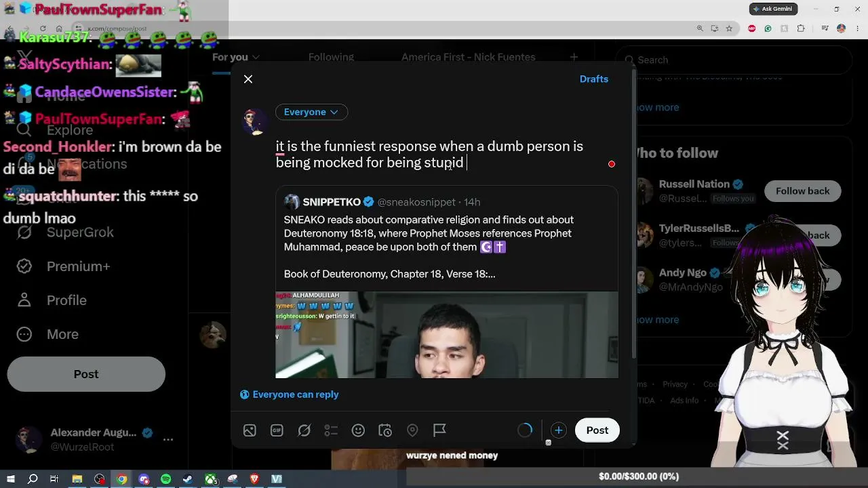Tag a location using the pin icon
868x488 pixels.
tap(412, 430)
